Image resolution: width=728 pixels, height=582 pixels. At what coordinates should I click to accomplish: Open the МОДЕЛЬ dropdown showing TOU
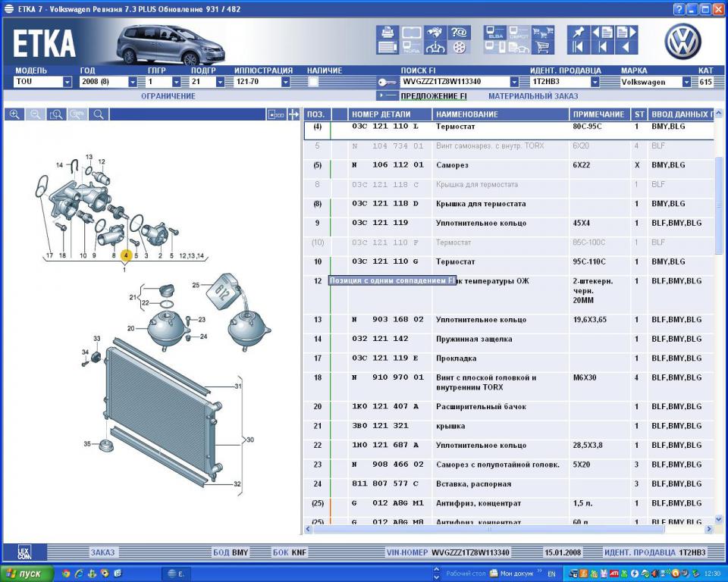(x=67, y=82)
